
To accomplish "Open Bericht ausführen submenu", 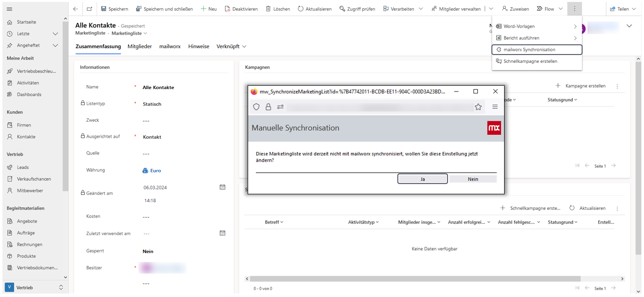I will pyautogui.click(x=537, y=38).
